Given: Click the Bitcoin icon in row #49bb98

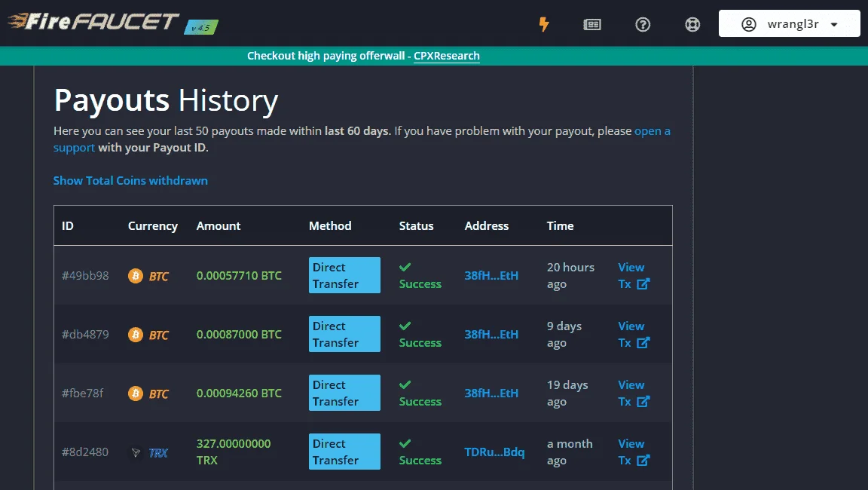Looking at the screenshot, I should [136, 276].
